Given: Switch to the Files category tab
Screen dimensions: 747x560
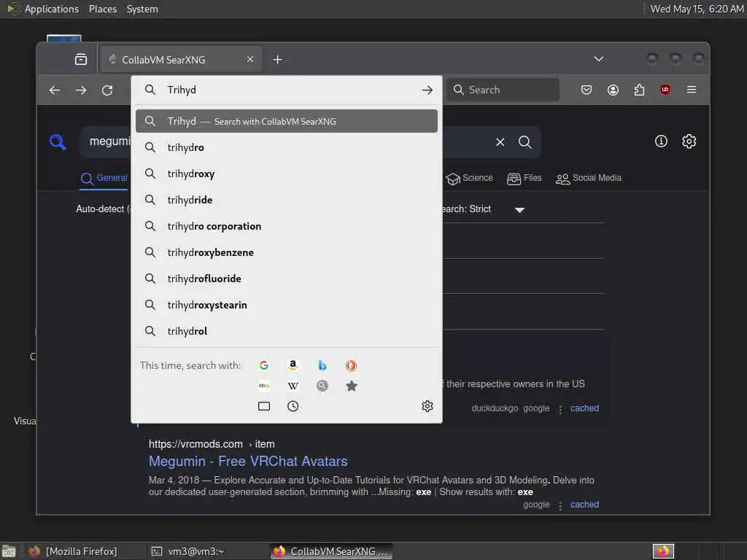Looking at the screenshot, I should click(x=524, y=178).
